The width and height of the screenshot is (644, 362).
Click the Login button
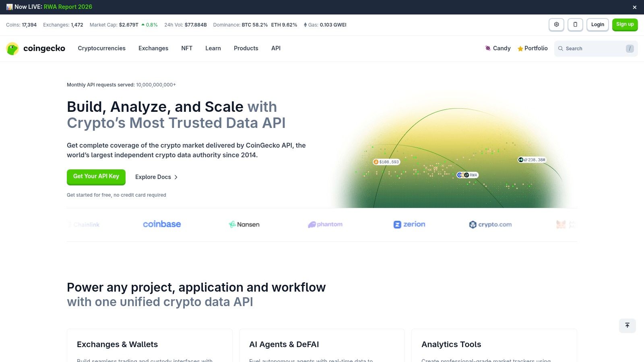pyautogui.click(x=597, y=25)
